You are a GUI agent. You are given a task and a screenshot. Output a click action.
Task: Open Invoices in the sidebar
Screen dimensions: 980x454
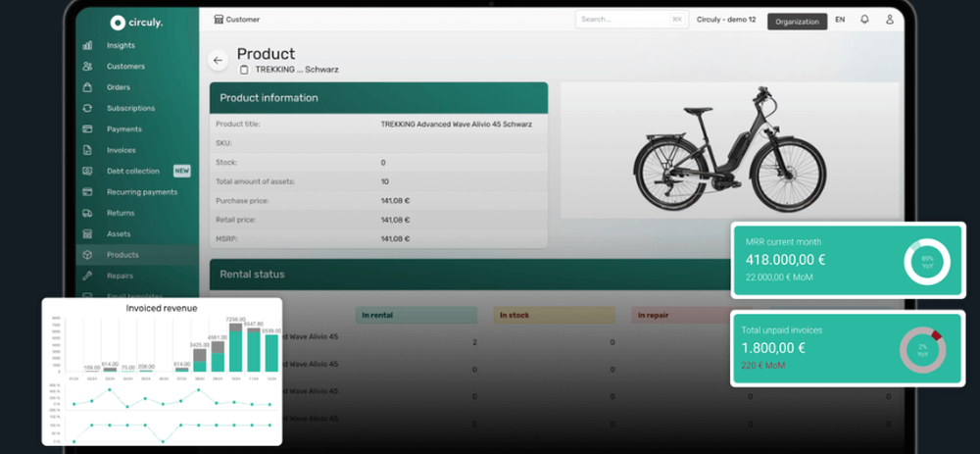tap(122, 150)
